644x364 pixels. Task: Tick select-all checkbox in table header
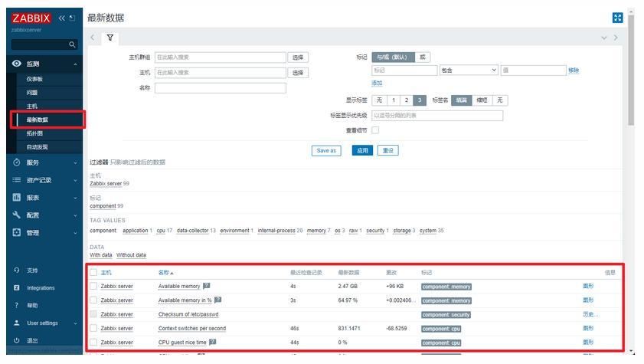(93, 272)
